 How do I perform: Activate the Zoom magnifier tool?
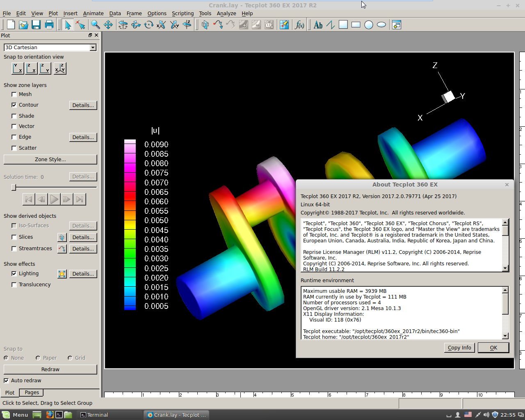pyautogui.click(x=96, y=25)
